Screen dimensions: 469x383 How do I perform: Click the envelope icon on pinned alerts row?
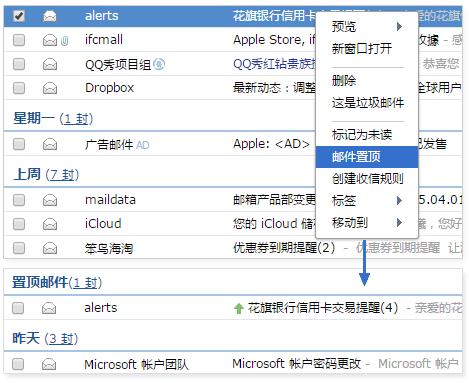49,308
